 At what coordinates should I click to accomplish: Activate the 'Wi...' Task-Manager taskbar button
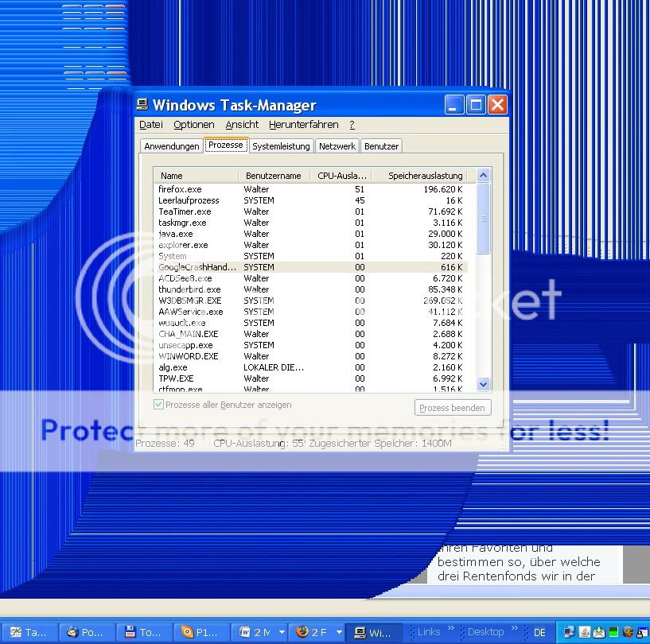tap(373, 632)
